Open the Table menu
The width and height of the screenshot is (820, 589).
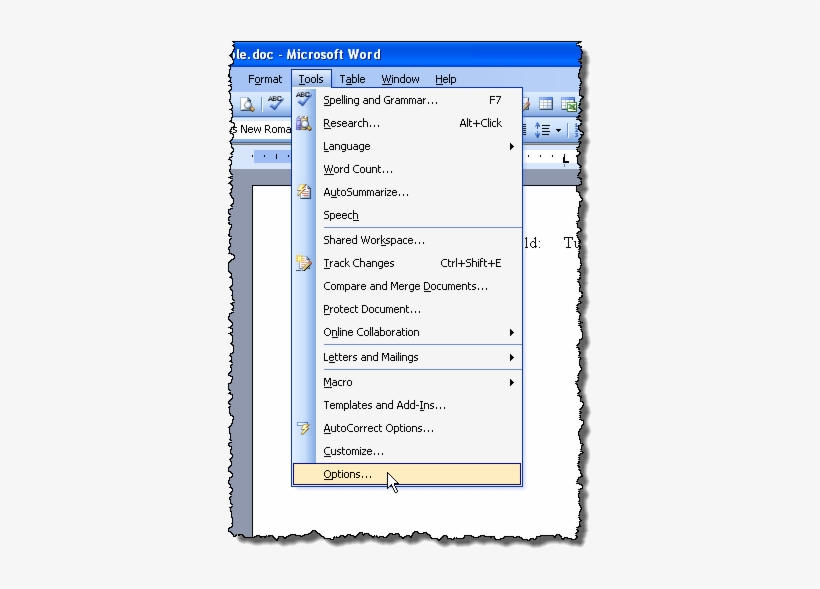352,79
